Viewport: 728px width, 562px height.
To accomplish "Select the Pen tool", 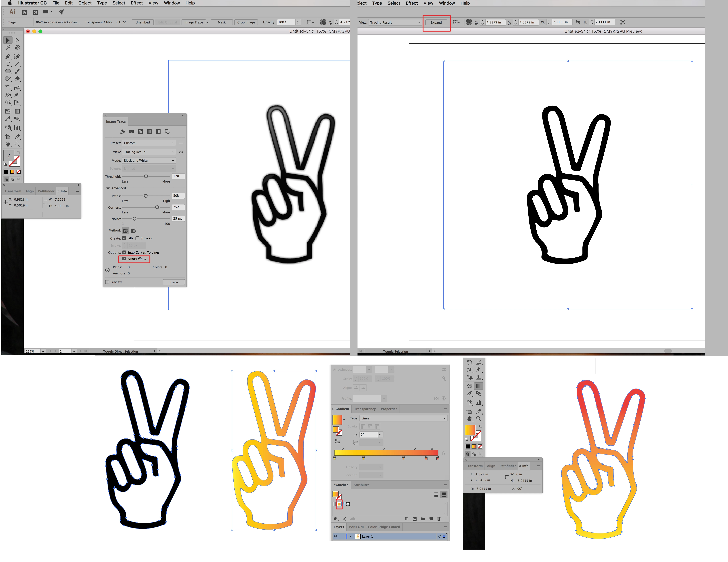I will (x=8, y=56).
